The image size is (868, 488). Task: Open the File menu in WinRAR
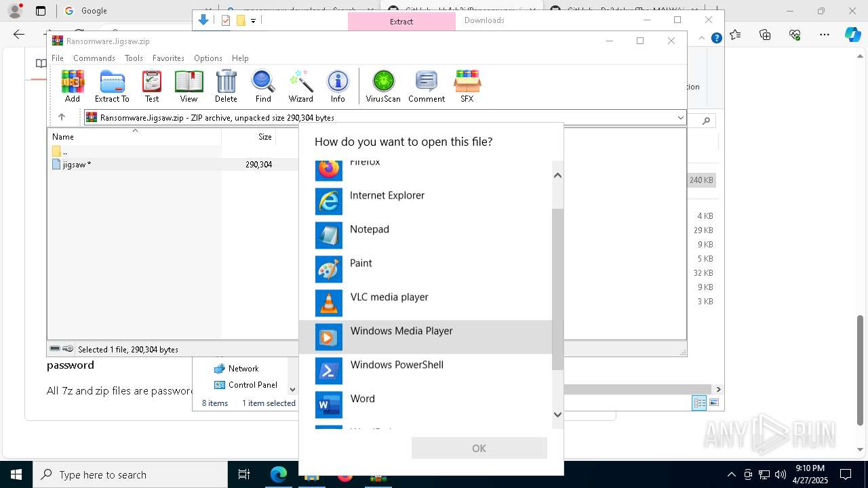58,58
